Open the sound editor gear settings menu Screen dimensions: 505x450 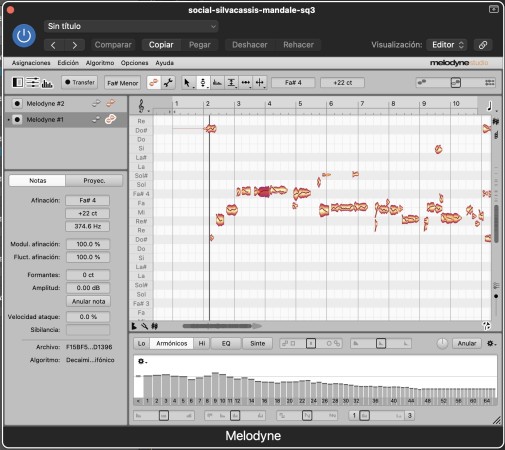click(491, 343)
